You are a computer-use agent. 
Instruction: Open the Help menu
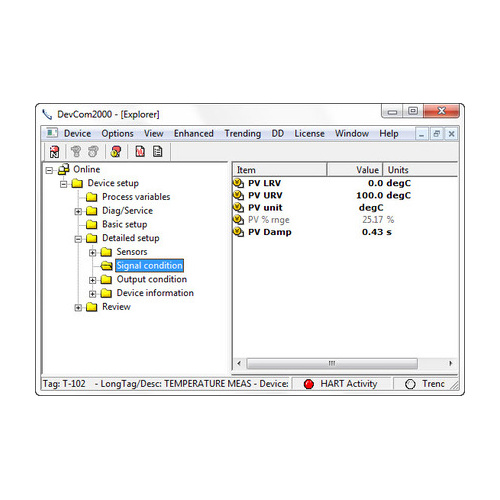pyautogui.click(x=389, y=133)
